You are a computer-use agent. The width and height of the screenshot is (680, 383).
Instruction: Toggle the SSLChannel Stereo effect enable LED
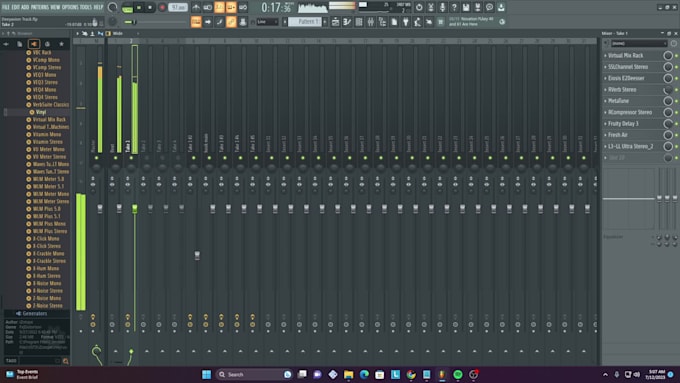(x=676, y=67)
